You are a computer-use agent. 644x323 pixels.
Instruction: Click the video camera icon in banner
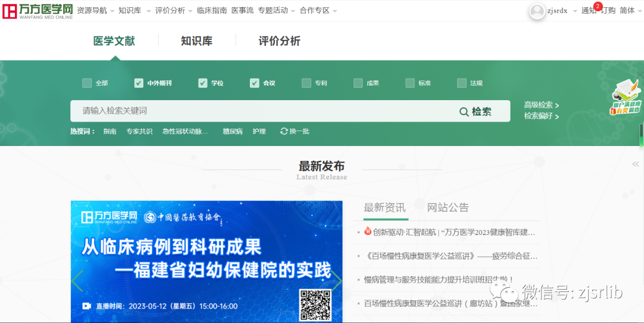86,306
